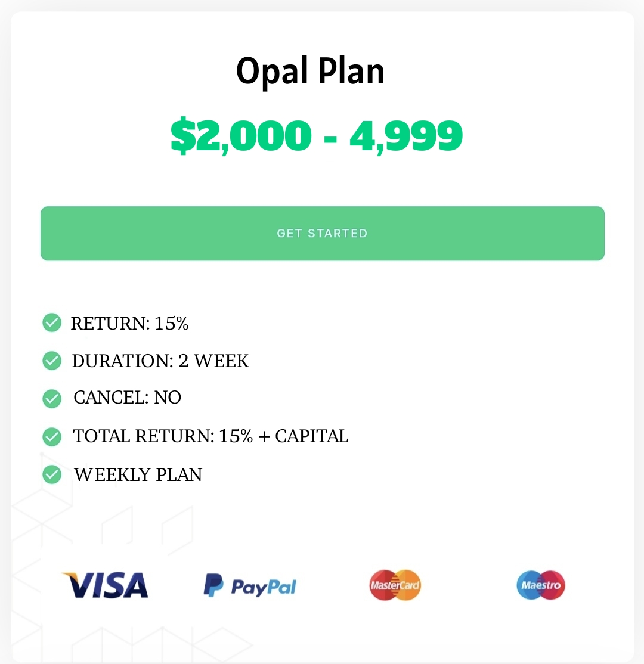Click the 'RETURN: 15%' feature text
This screenshot has height=664, width=644.
point(129,323)
